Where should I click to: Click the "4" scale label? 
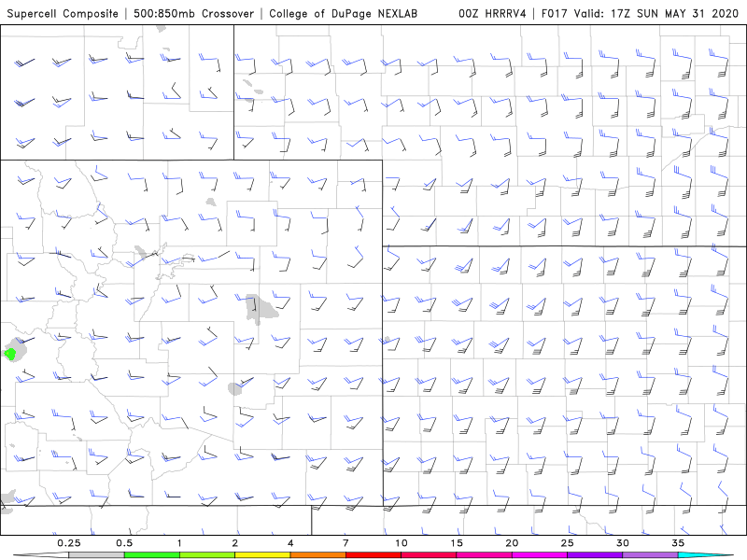(290, 543)
